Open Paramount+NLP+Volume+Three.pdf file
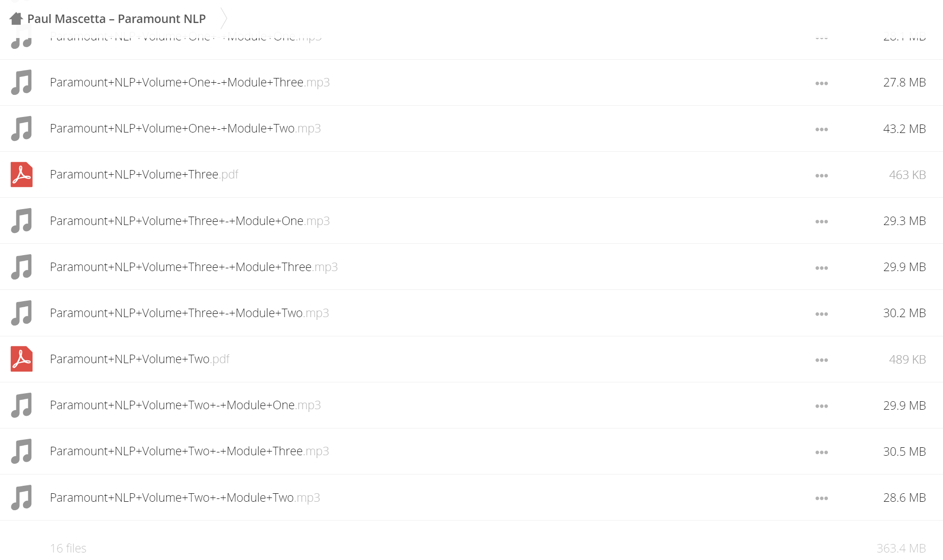The height and width of the screenshot is (560, 943). point(144,175)
